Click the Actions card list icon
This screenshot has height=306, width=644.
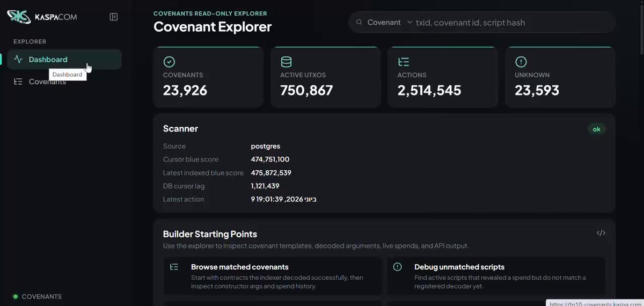[x=404, y=62]
